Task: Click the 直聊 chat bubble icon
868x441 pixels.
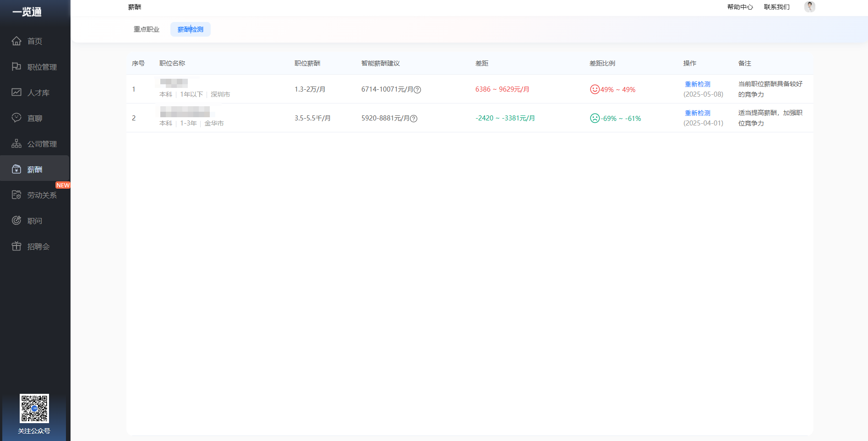Action: tap(16, 118)
